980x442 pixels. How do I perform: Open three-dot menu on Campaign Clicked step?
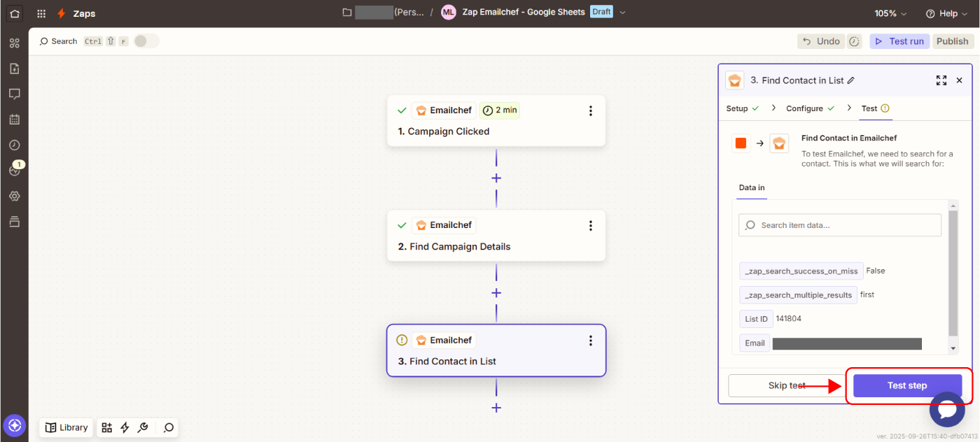(590, 110)
